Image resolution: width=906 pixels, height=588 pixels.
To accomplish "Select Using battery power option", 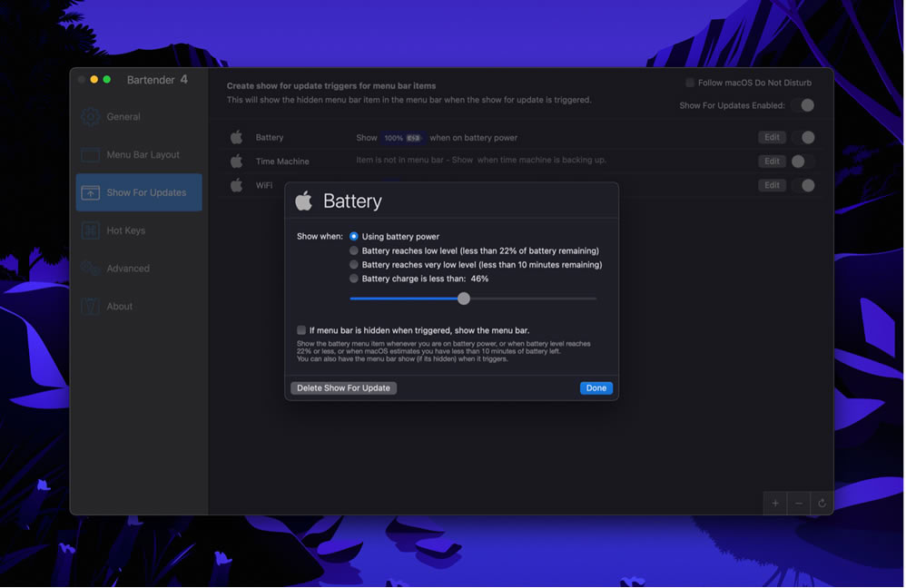I will point(354,236).
